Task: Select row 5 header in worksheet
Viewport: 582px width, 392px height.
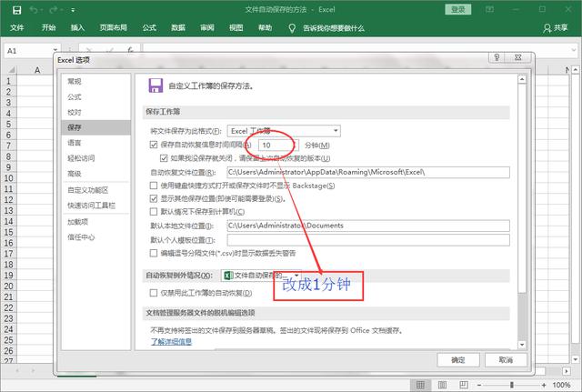Action: click(x=8, y=124)
